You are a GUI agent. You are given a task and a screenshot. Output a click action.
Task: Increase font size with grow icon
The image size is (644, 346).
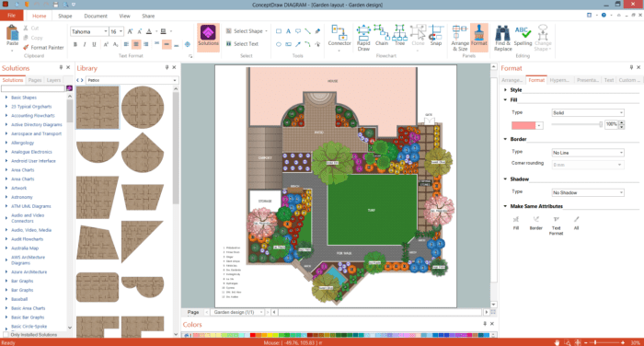pos(130,31)
